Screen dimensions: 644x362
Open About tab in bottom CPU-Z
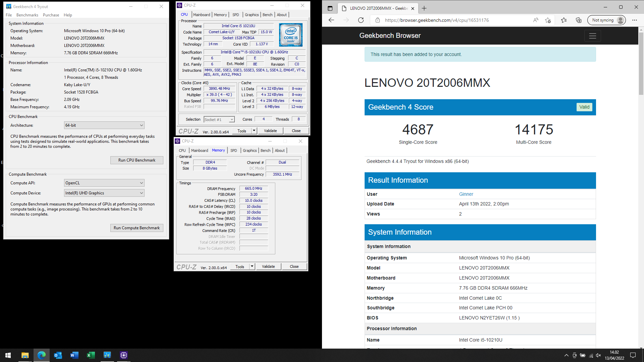click(280, 150)
